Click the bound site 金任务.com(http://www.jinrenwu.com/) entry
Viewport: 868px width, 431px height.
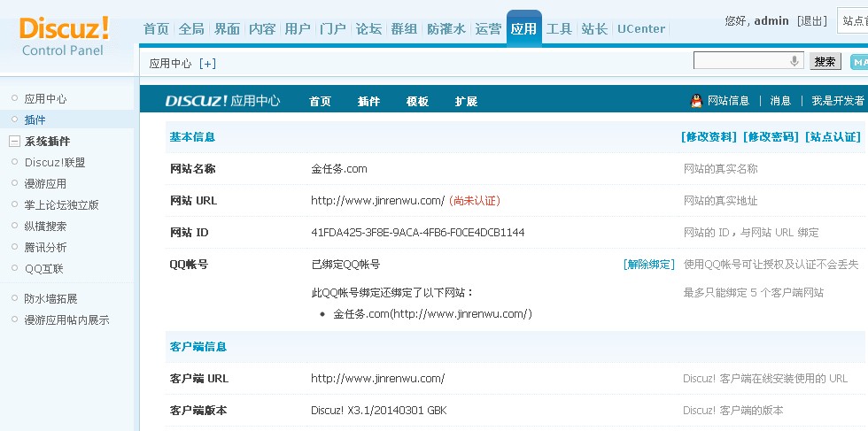pyautogui.click(x=432, y=314)
